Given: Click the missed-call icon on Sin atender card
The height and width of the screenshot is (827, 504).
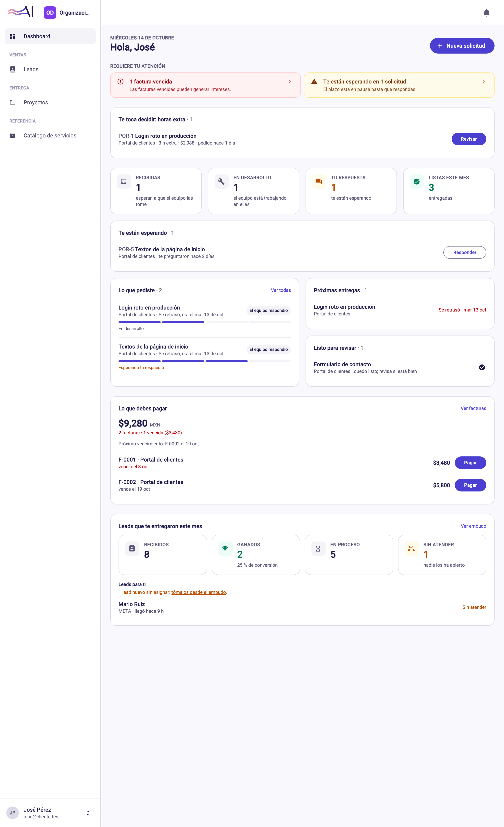Looking at the screenshot, I should pos(411,548).
